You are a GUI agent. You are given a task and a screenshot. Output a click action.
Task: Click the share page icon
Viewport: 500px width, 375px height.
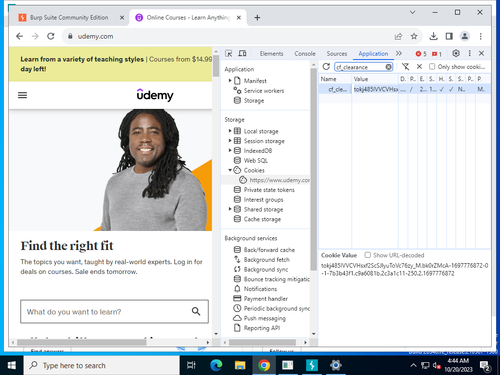pos(398,36)
